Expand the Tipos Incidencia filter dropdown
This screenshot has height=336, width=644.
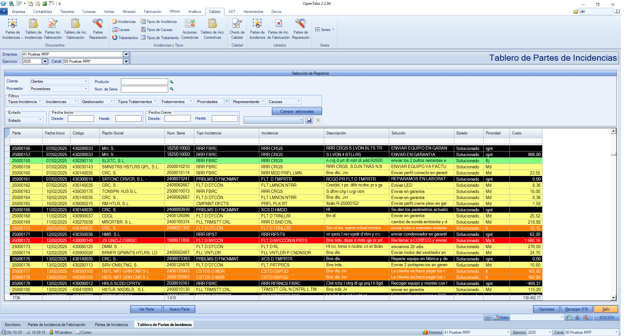[x=40, y=101]
